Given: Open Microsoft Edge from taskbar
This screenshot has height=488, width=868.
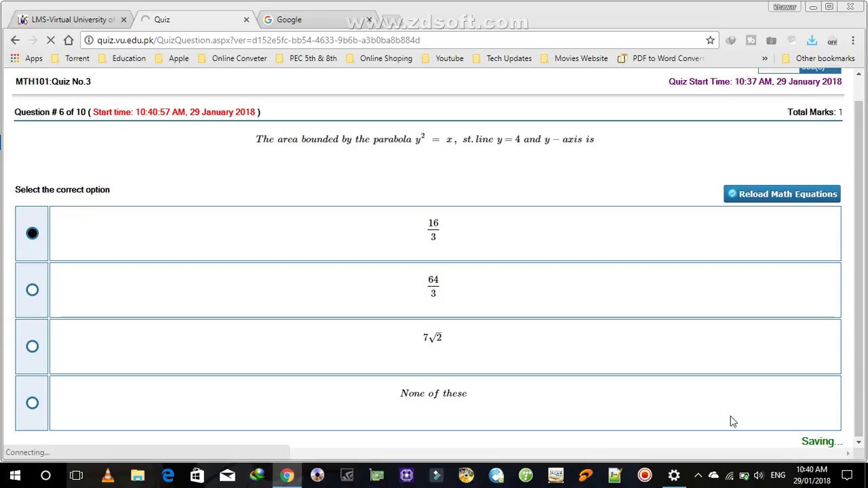Looking at the screenshot, I should (167, 475).
